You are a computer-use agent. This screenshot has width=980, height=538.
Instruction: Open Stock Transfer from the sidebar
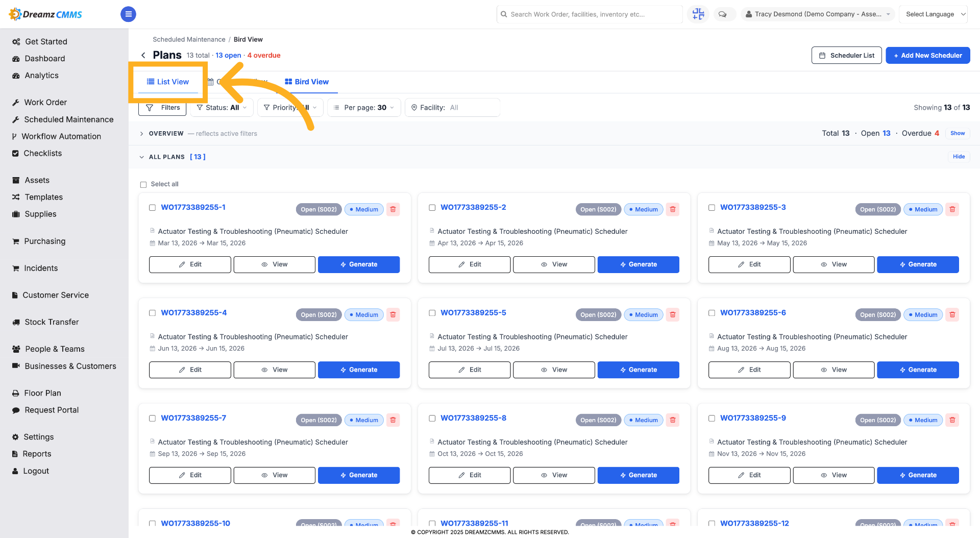click(x=45, y=322)
